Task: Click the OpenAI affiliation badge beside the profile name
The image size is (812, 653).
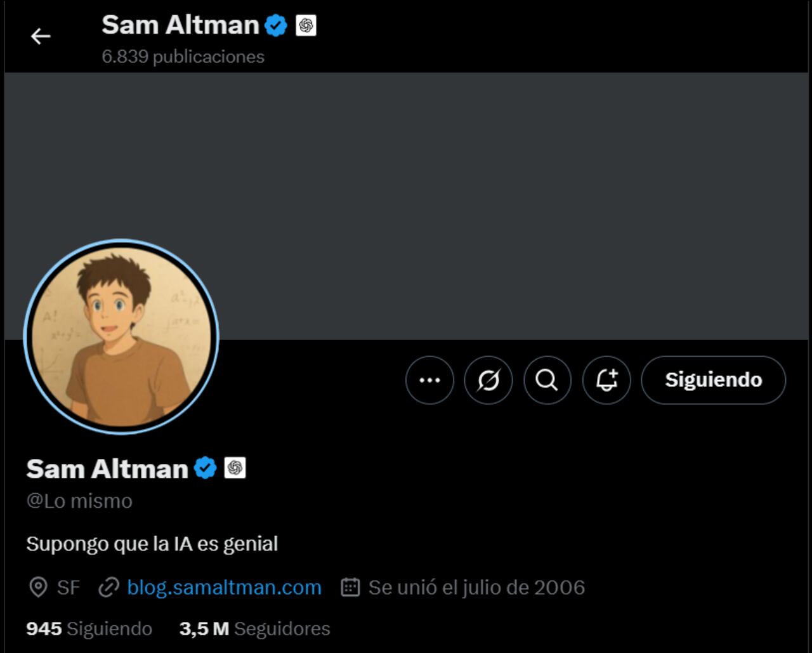Action: 236,469
